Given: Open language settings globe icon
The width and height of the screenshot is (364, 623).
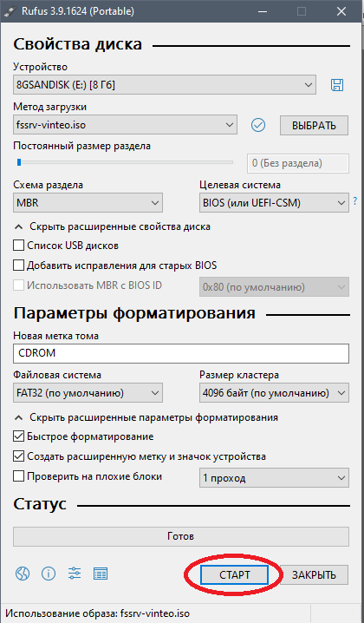Looking at the screenshot, I should [x=23, y=574].
